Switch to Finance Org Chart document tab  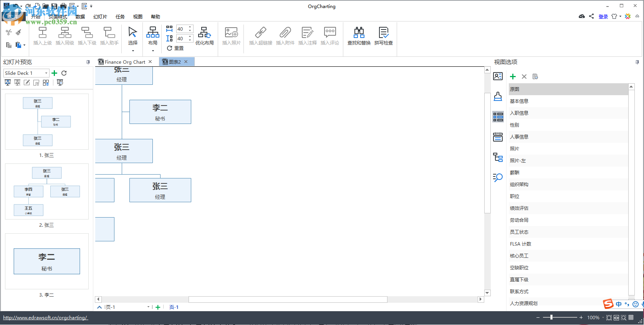(125, 62)
